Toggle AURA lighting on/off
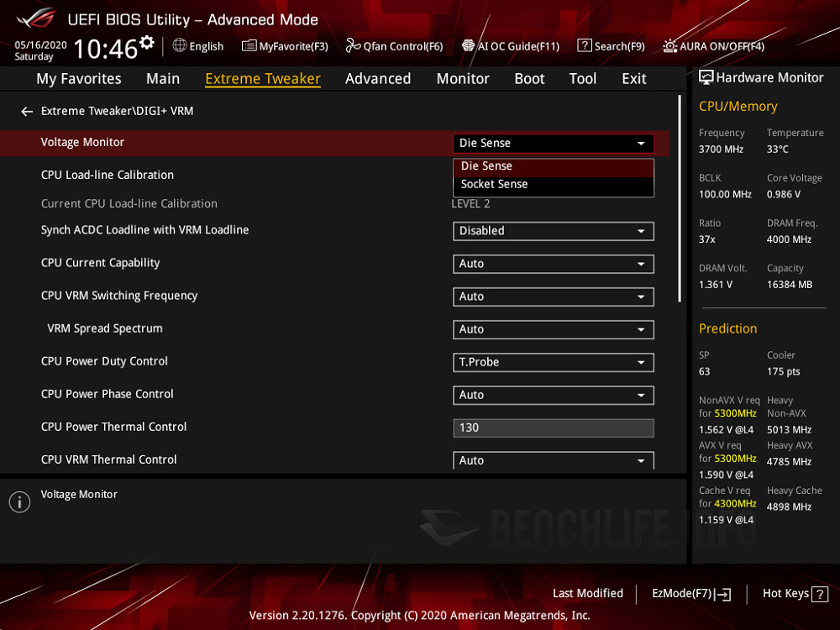This screenshot has height=630, width=840. (713, 46)
